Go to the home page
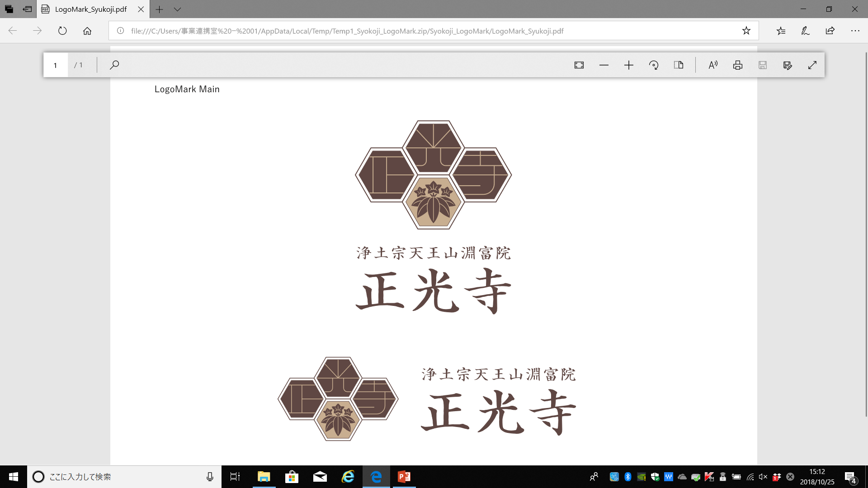Viewport: 868px width, 488px height. (87, 31)
